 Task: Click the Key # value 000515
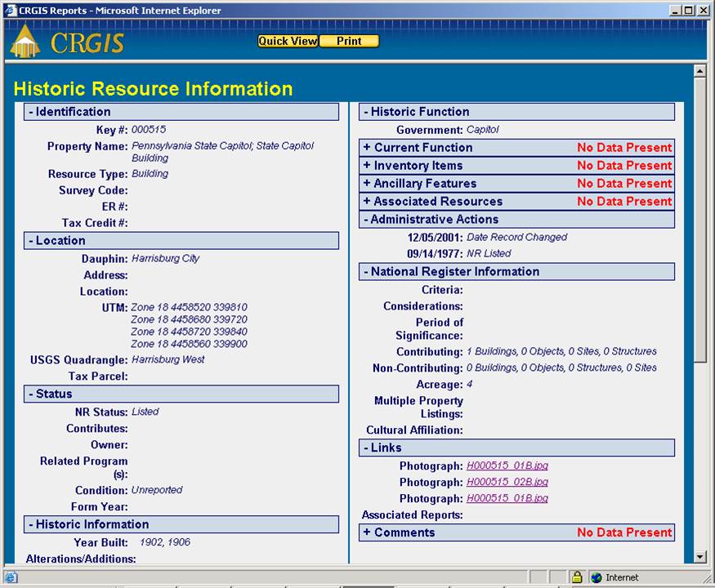tap(149, 130)
